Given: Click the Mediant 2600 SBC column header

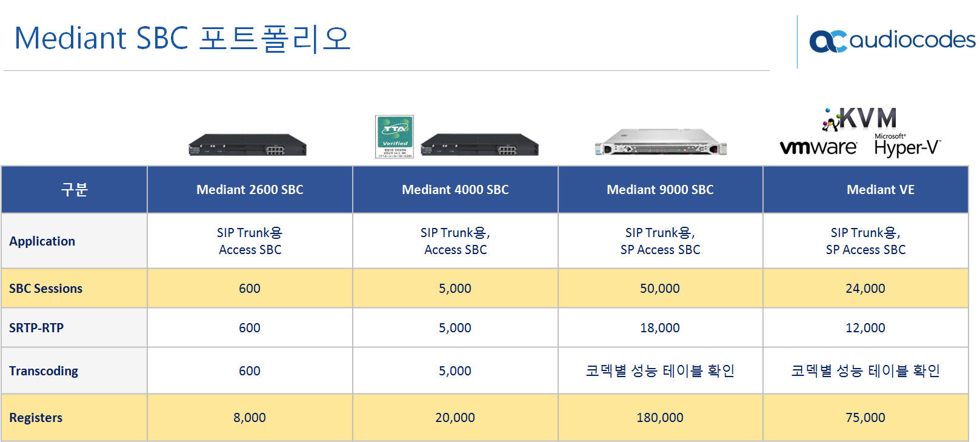Looking at the screenshot, I should point(250,190).
